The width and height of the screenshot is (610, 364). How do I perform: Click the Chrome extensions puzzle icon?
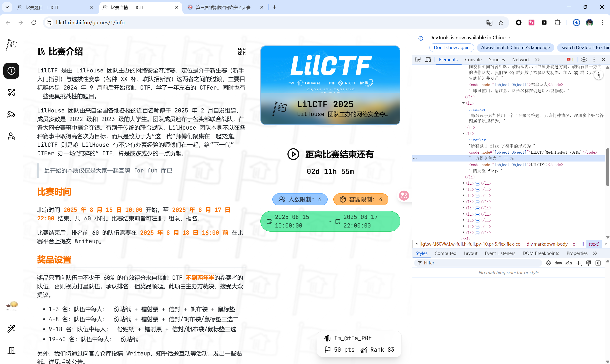557,23
